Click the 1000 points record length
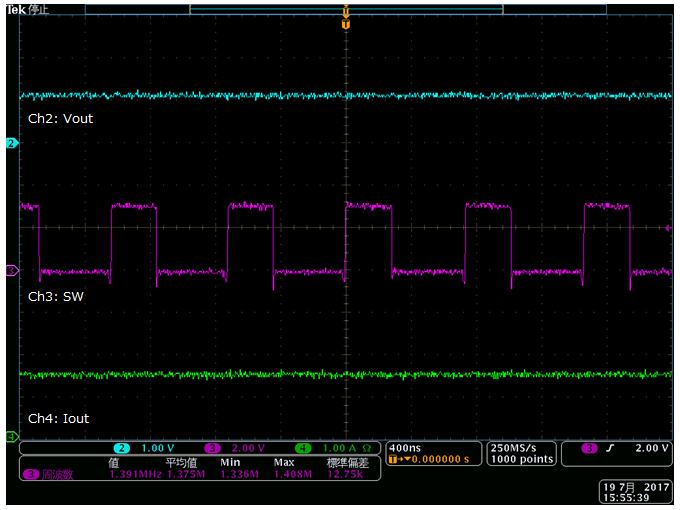Screen dimensions: 680x510 point(522,459)
